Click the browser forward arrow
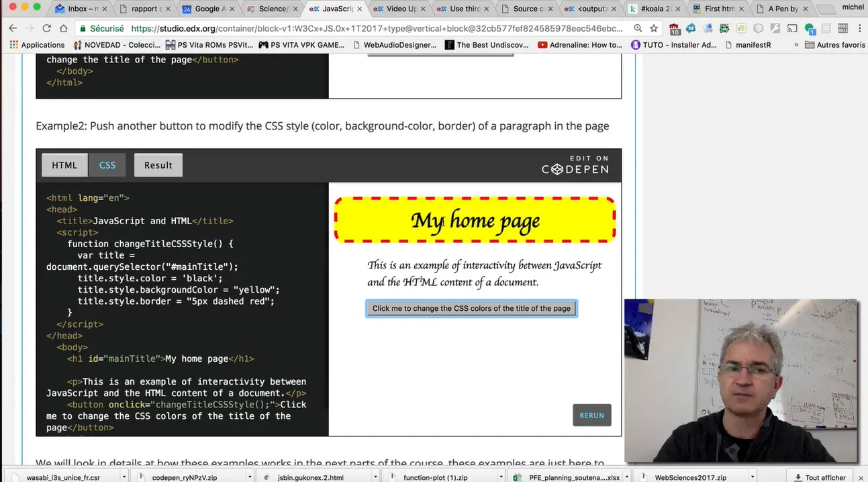 [x=30, y=28]
